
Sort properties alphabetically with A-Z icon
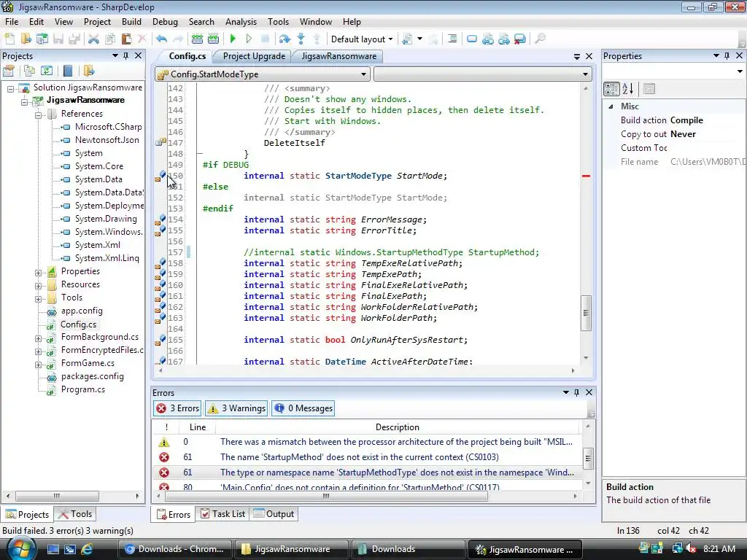coord(628,89)
